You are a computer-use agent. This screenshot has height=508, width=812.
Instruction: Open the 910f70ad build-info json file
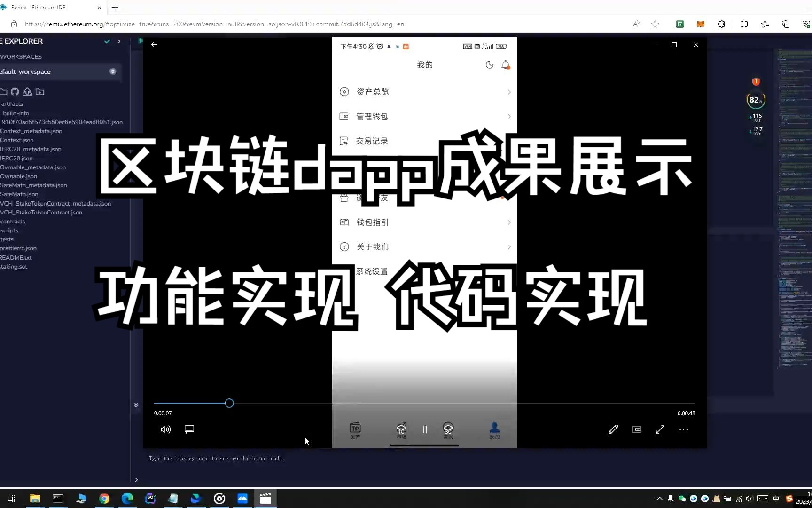(x=62, y=122)
